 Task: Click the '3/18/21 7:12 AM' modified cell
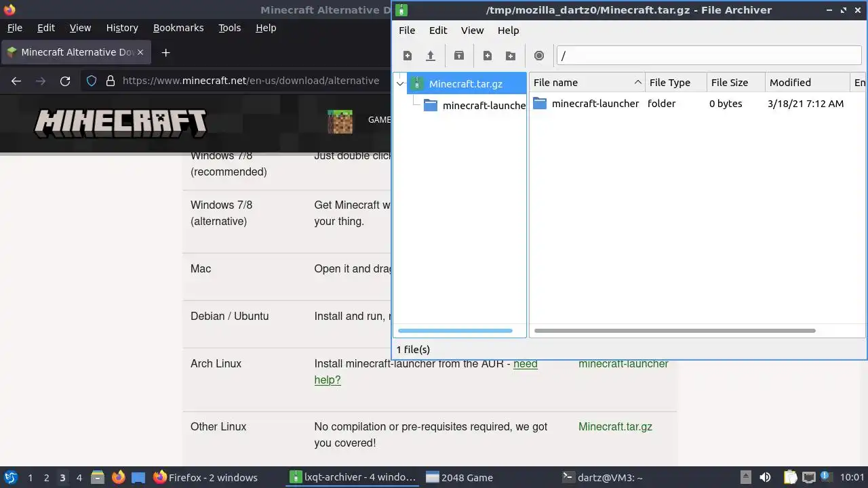pos(806,104)
